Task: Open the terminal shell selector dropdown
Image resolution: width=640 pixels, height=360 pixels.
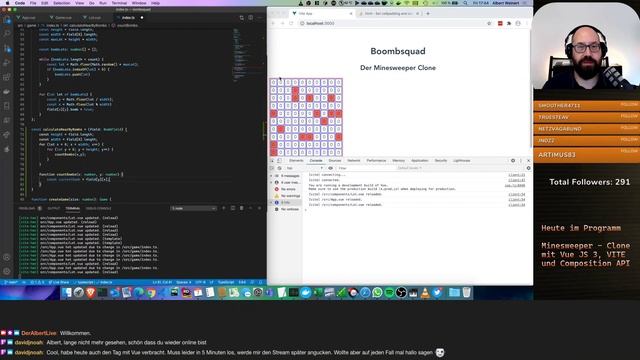Action: coord(193,208)
